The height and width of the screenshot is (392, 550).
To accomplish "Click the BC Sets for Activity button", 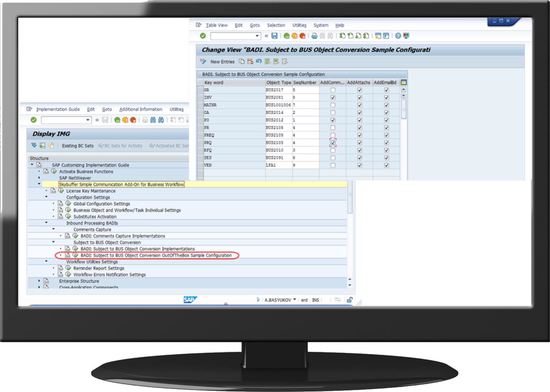I will pos(120,146).
